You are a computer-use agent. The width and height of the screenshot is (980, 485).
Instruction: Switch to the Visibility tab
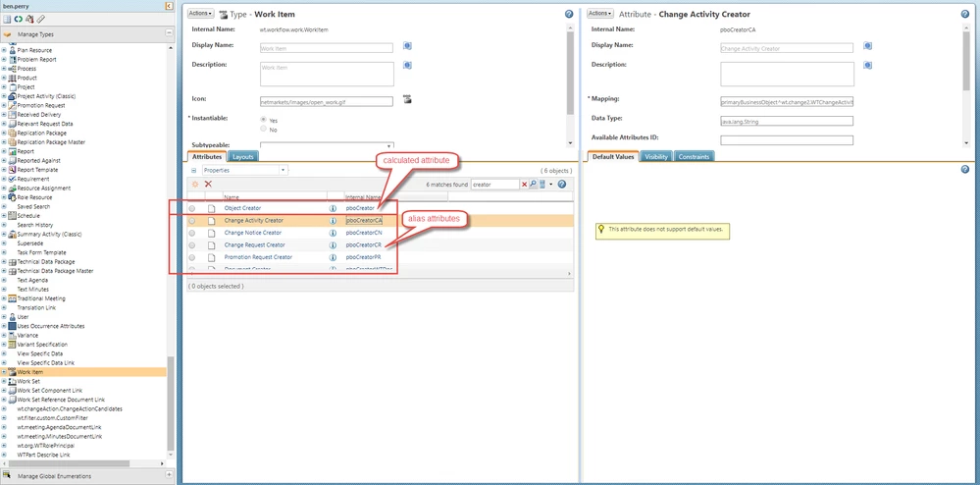coord(656,156)
